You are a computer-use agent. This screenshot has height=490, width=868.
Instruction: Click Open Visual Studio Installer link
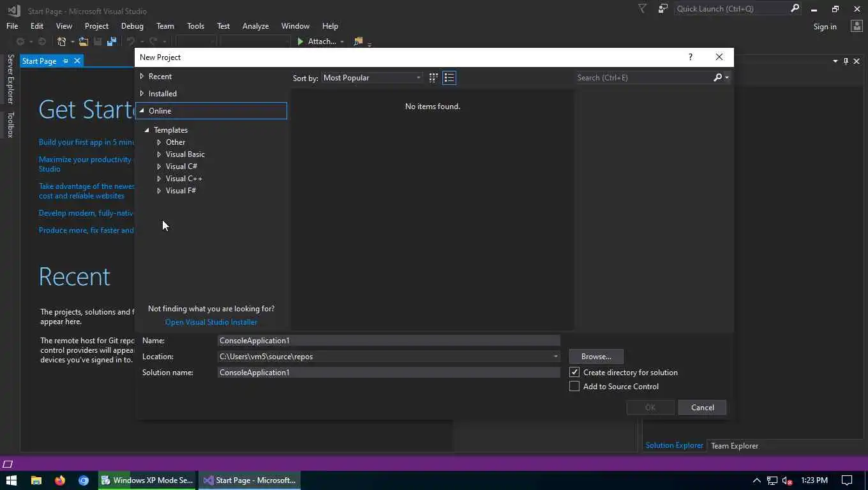click(x=211, y=322)
